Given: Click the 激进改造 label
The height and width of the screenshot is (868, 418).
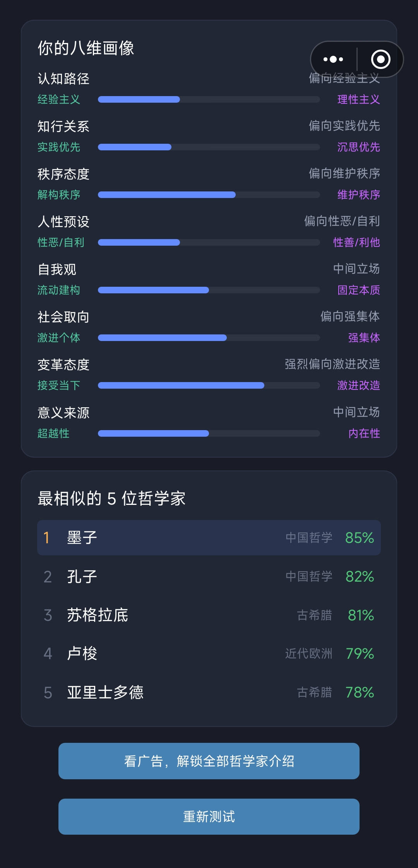Looking at the screenshot, I should pos(358,386).
